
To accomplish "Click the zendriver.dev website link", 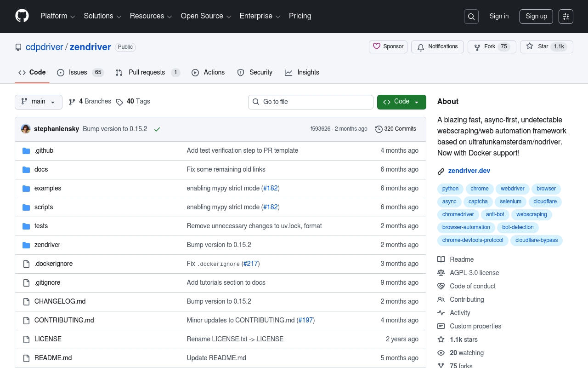I will pos(469,171).
